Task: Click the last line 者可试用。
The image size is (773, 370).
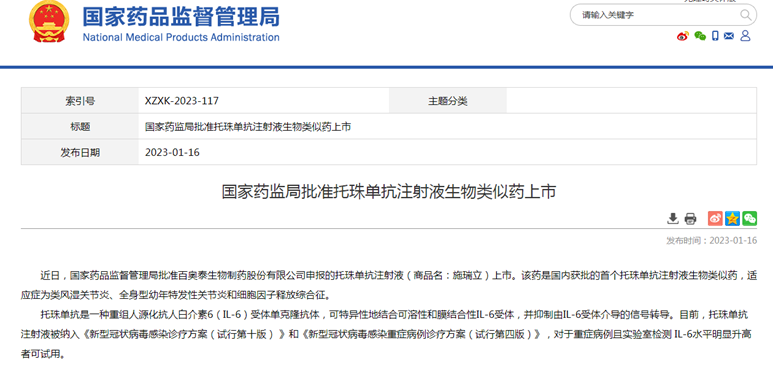Action: (43, 354)
